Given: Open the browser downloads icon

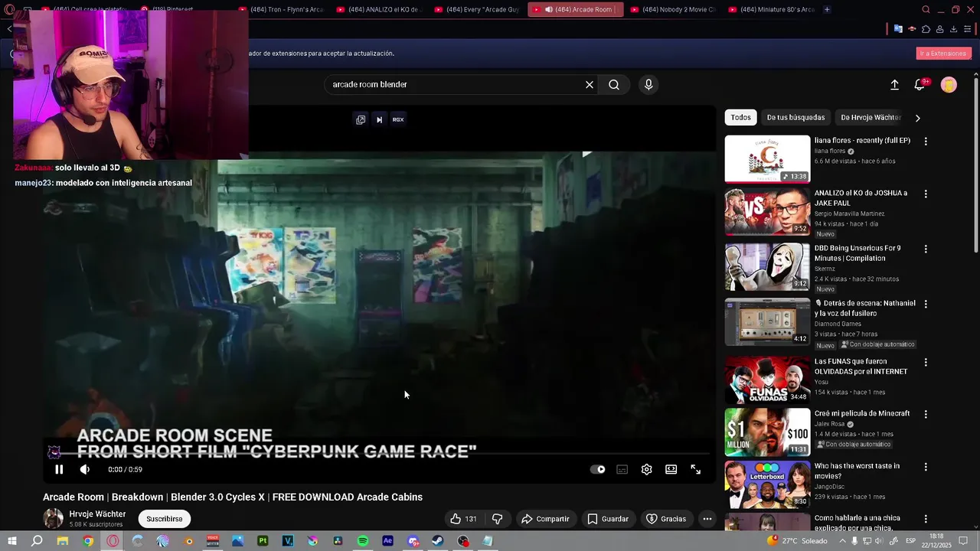Looking at the screenshot, I should click(953, 29).
